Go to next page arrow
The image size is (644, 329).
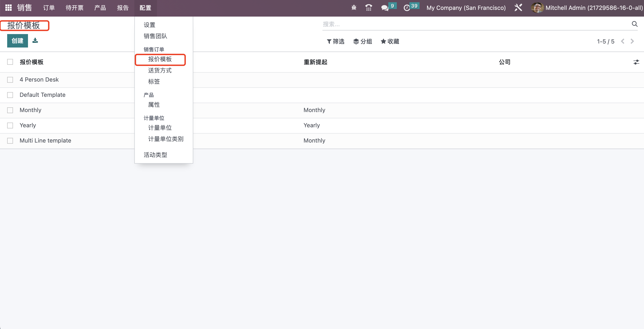coord(632,41)
